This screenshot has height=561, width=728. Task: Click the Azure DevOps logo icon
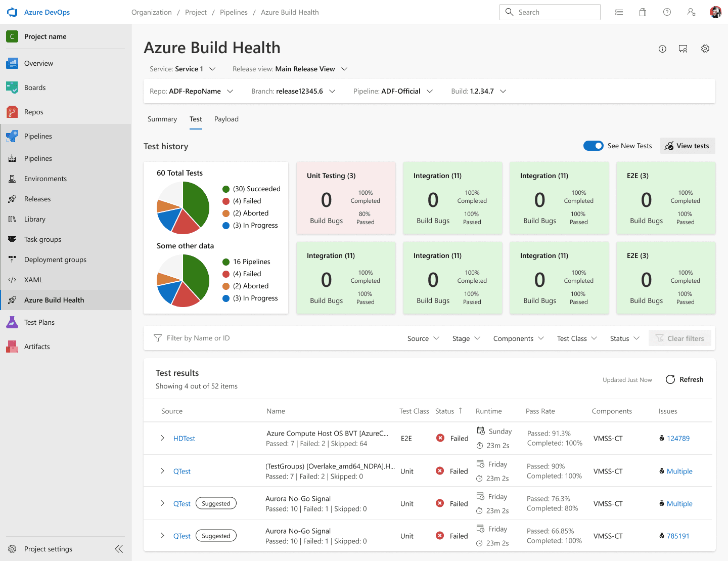12,12
